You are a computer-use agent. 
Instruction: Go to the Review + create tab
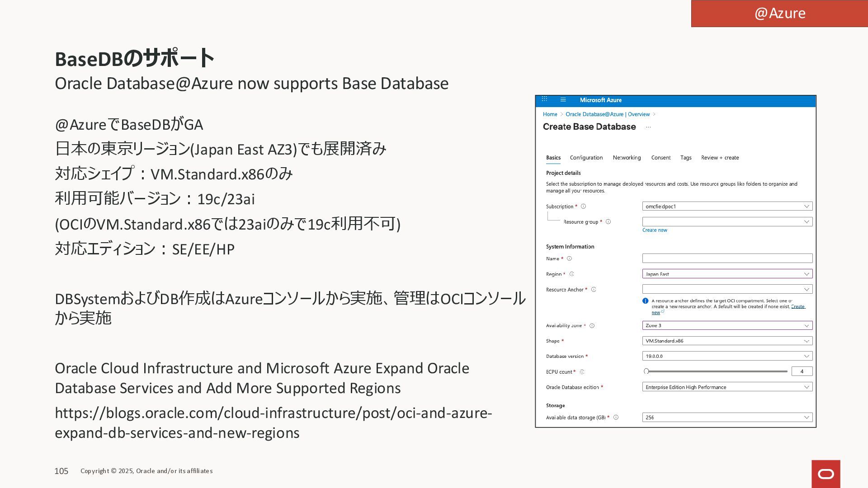[x=720, y=158]
